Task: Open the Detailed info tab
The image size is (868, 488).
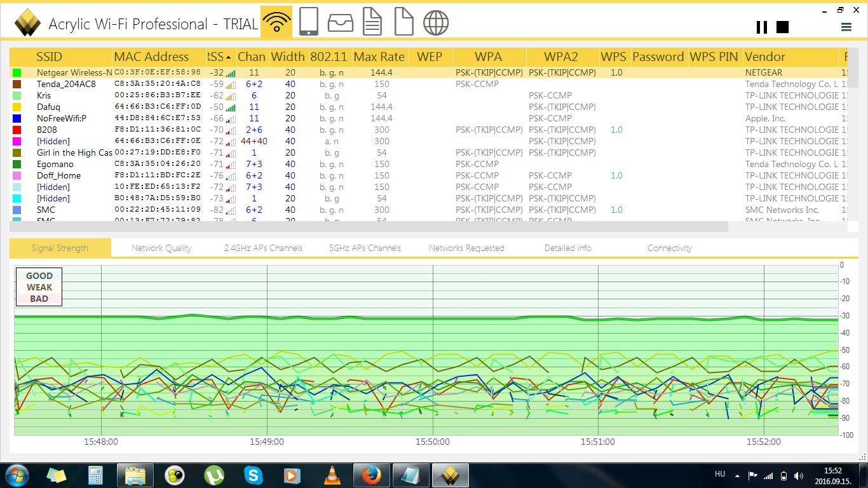Action: [x=567, y=248]
